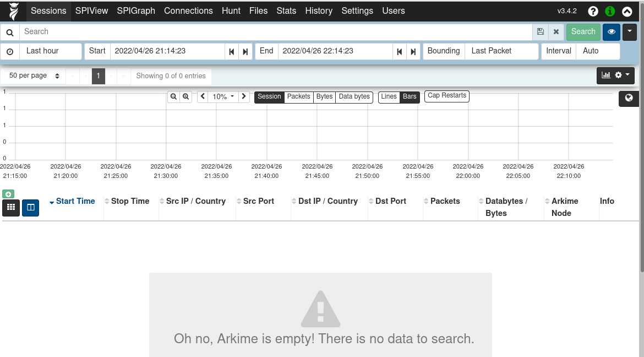The height and width of the screenshot is (357, 644).
Task: Move the End time to the previous boundary
Action: pos(399,51)
